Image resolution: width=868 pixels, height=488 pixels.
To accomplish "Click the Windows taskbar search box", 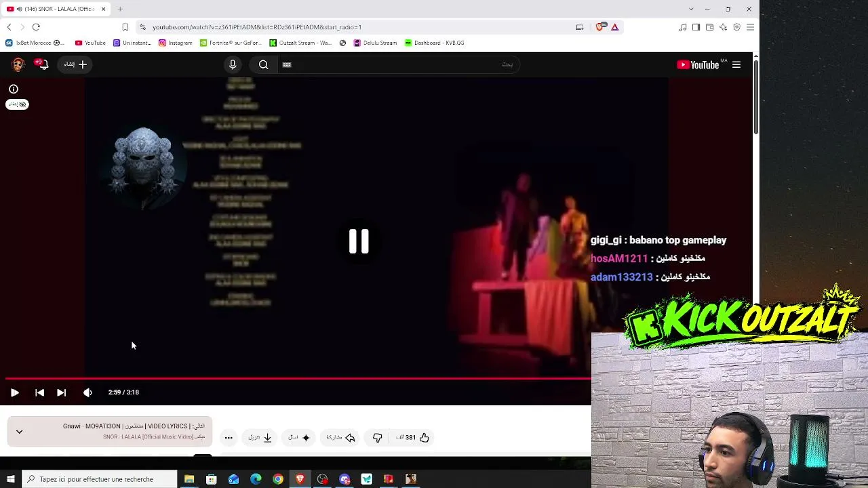I will pos(100,479).
